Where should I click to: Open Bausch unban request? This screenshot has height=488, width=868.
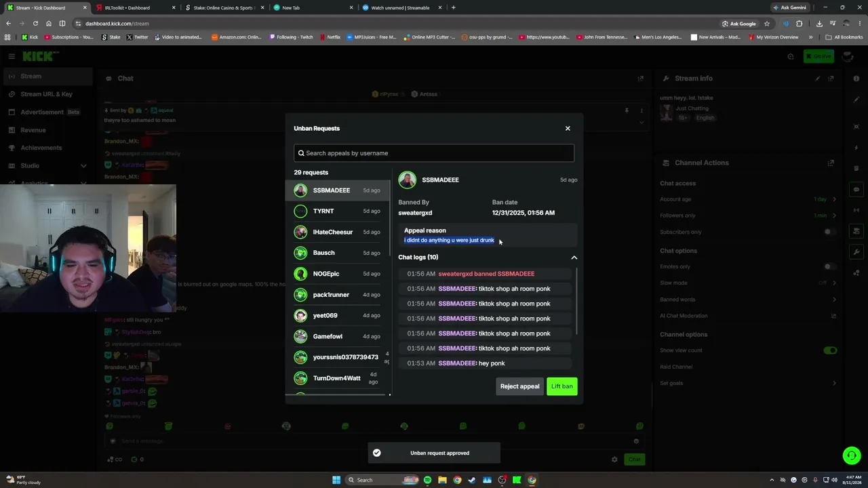point(338,253)
